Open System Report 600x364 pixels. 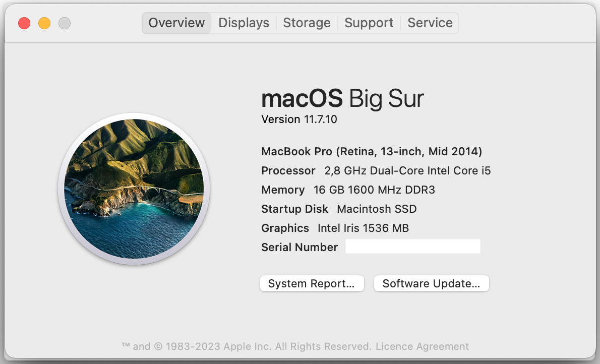point(312,283)
